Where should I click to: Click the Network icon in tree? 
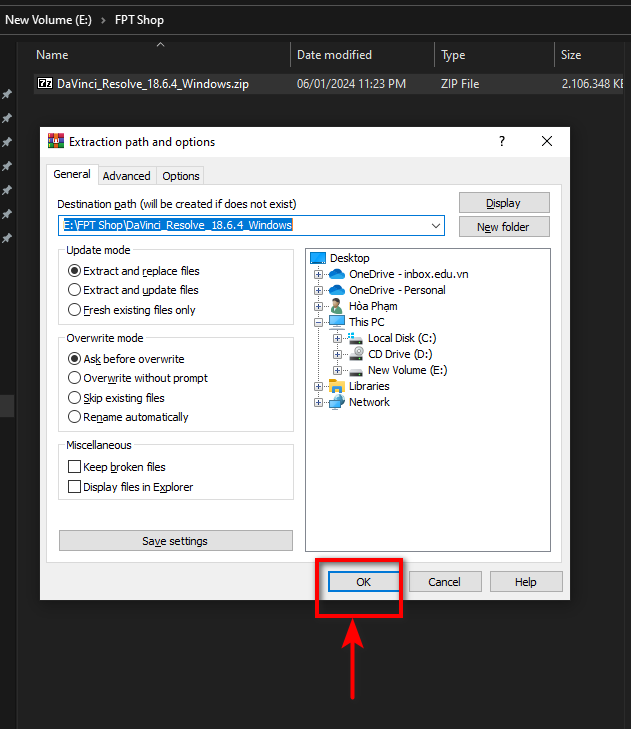coord(337,402)
